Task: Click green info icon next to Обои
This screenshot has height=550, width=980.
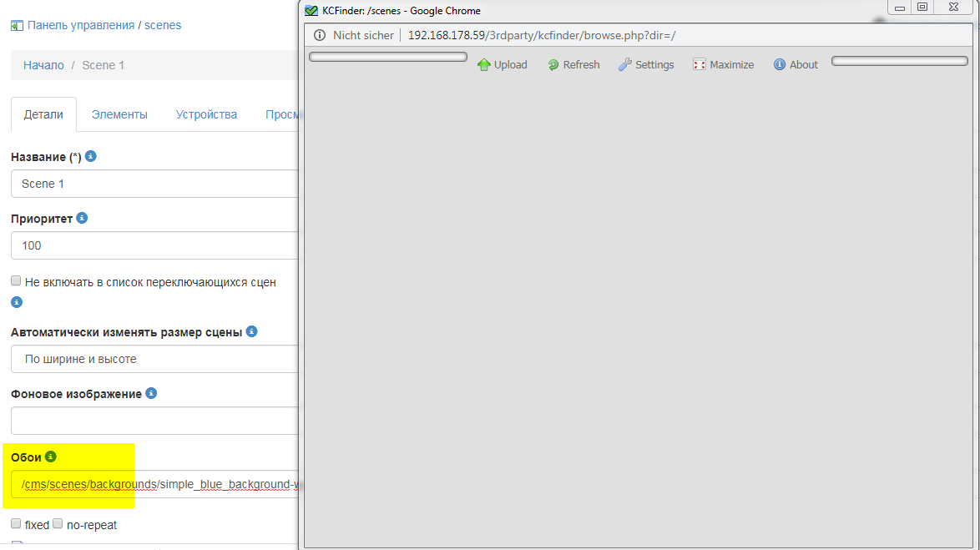Action: tap(51, 457)
